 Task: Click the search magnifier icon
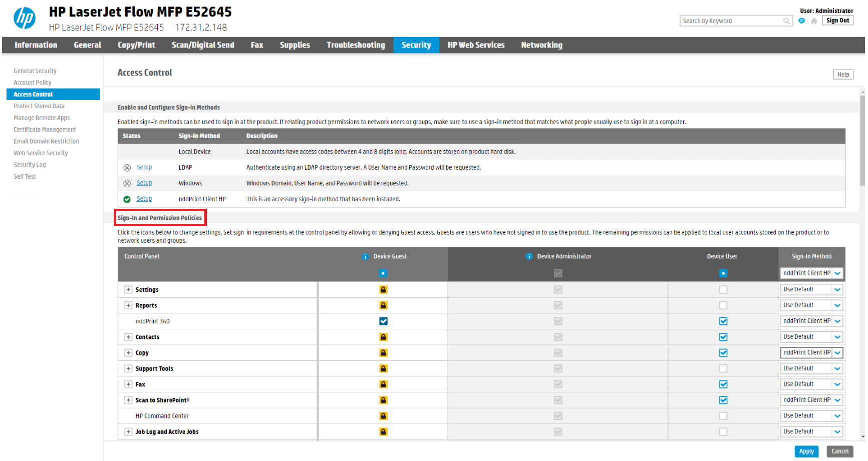(x=786, y=21)
